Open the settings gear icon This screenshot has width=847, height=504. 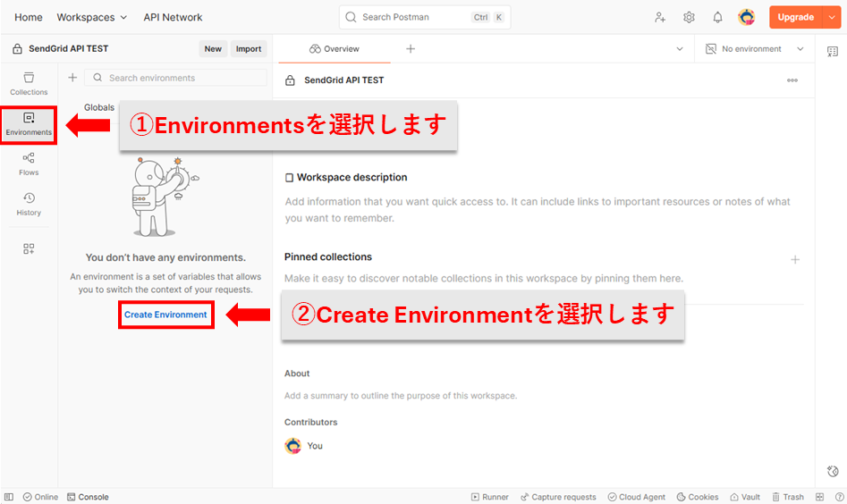pos(689,17)
